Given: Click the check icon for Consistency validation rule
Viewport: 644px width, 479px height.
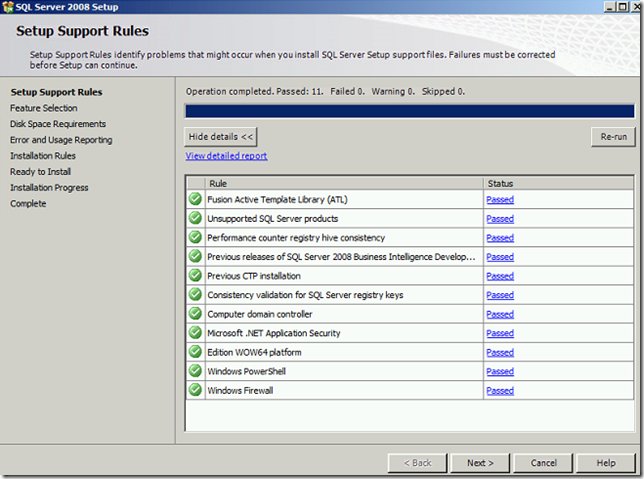Looking at the screenshot, I should [196, 295].
